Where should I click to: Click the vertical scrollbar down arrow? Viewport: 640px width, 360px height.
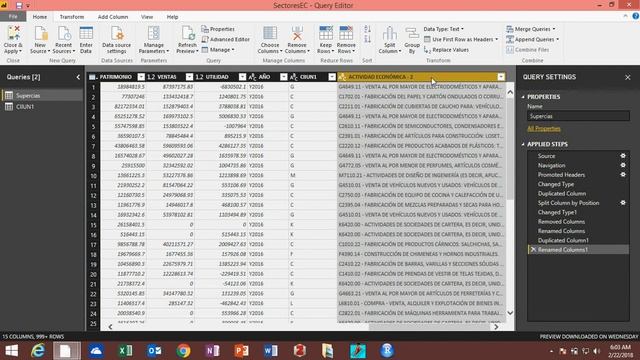click(510, 313)
